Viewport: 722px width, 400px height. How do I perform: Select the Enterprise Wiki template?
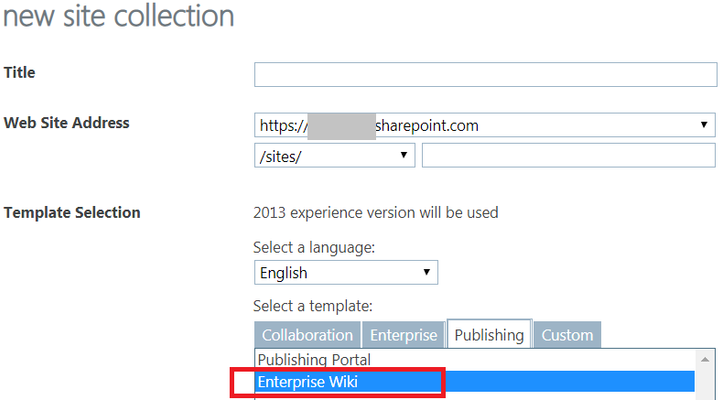pos(474,382)
